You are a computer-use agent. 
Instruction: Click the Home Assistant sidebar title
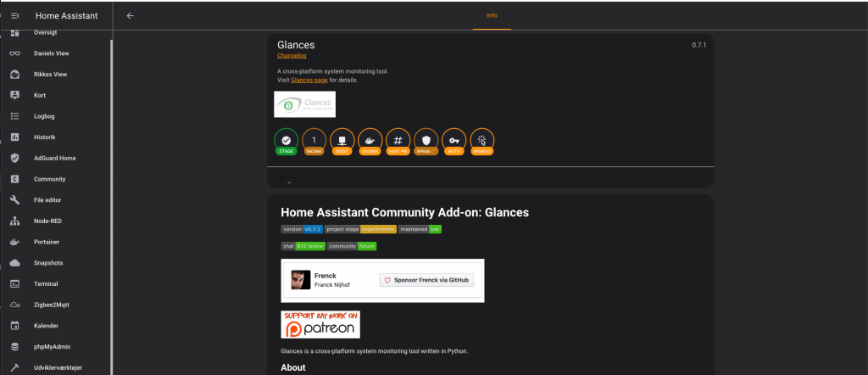coord(66,15)
